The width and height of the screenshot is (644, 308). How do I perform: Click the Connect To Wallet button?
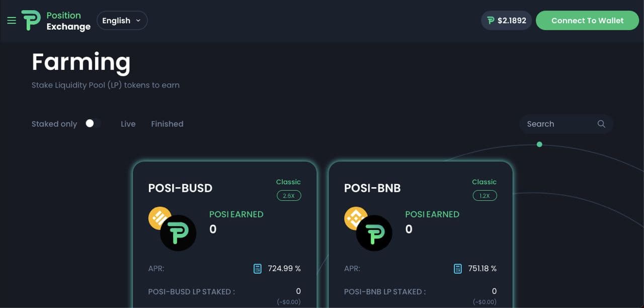point(587,21)
